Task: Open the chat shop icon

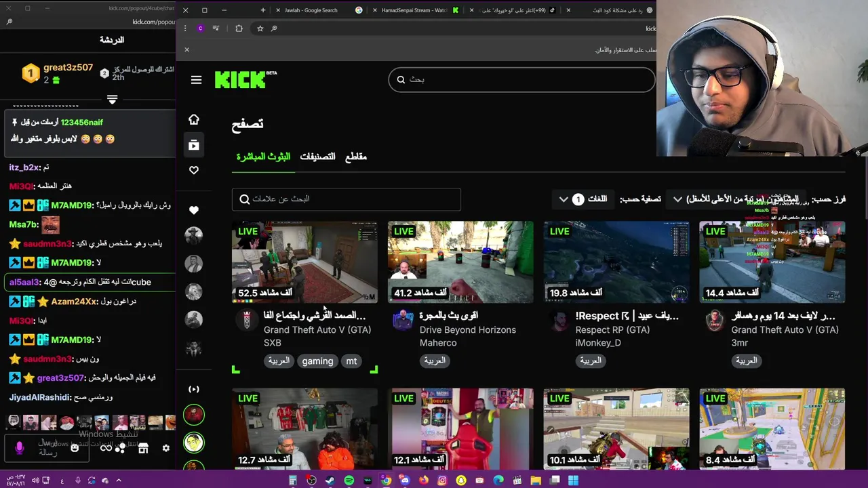Action: click(x=143, y=448)
